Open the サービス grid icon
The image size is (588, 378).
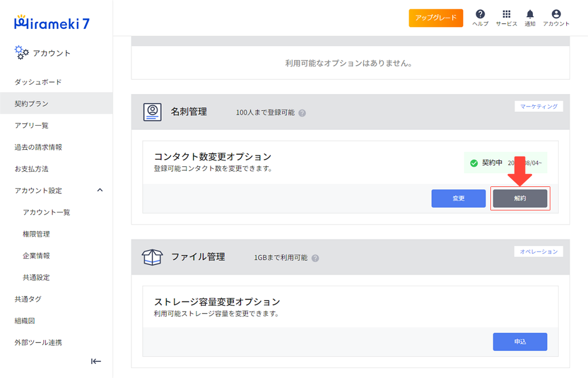point(506,14)
